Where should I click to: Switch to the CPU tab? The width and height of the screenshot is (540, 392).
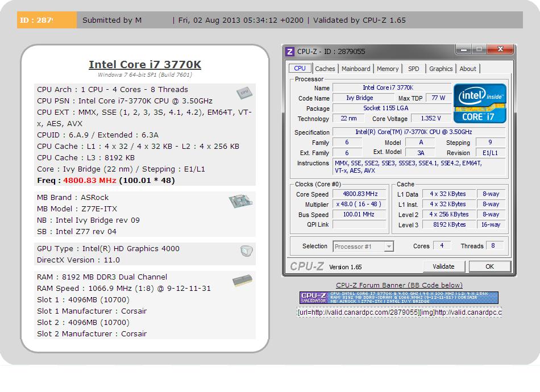[300, 68]
